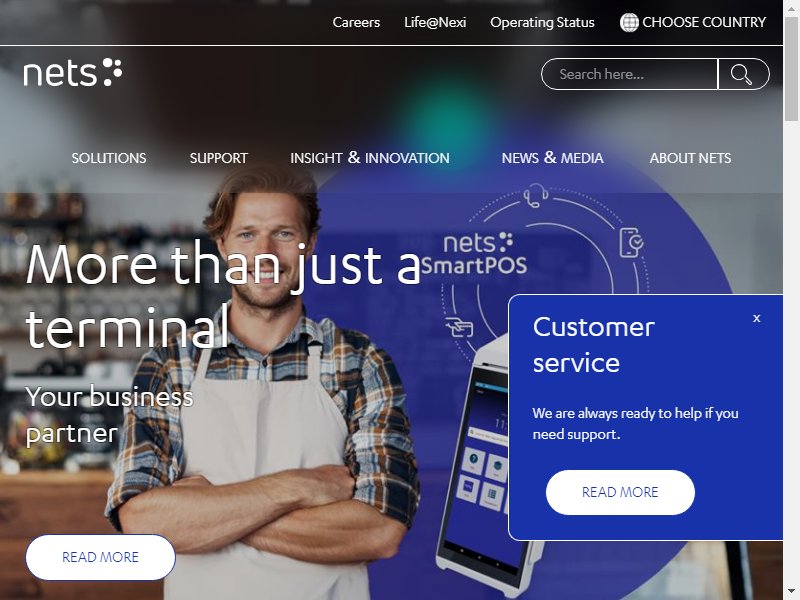Click the globe icon beside Choose Country

pyautogui.click(x=629, y=22)
